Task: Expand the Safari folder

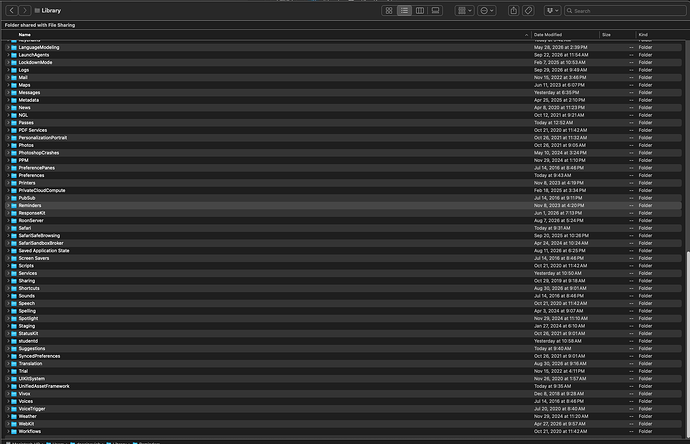Action: coord(8,228)
